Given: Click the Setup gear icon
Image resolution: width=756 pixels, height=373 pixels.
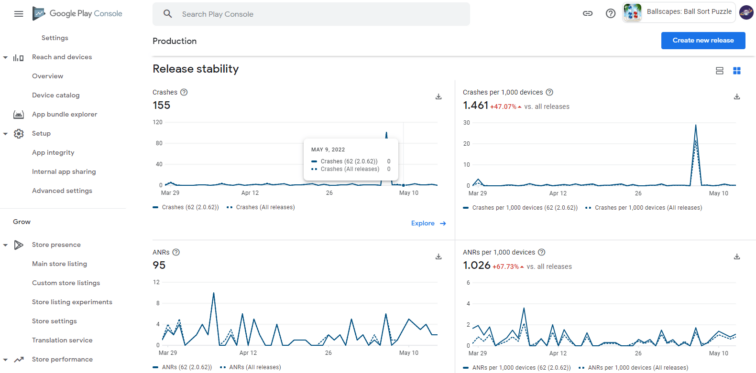Looking at the screenshot, I should [18, 133].
